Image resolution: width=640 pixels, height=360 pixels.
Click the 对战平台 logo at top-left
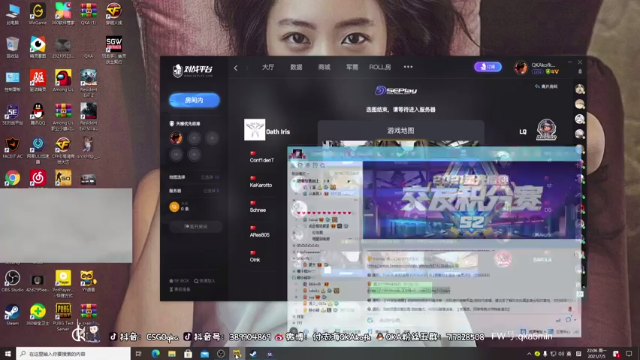192,70
